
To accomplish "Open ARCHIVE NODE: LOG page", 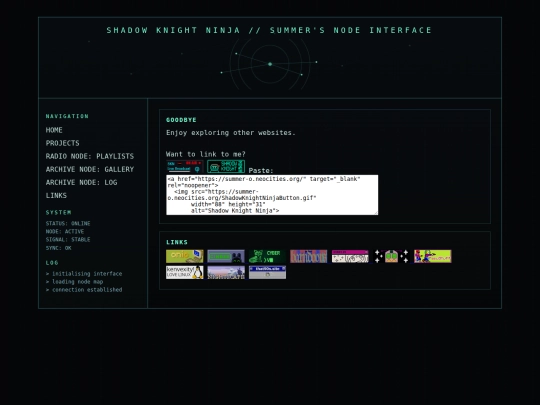I will [81, 183].
